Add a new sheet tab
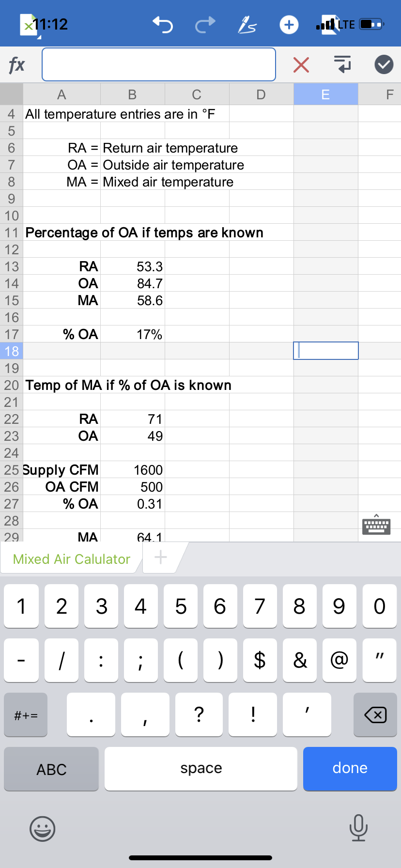Image resolution: width=401 pixels, height=868 pixels. pyautogui.click(x=161, y=558)
